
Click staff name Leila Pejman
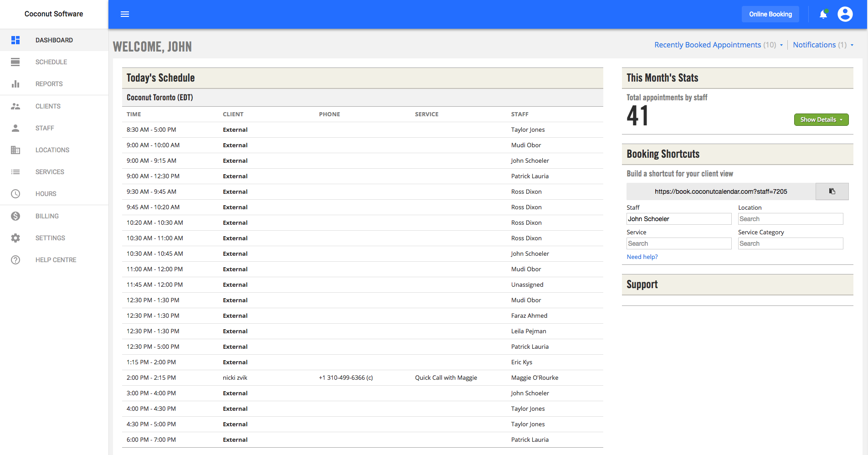coord(529,331)
